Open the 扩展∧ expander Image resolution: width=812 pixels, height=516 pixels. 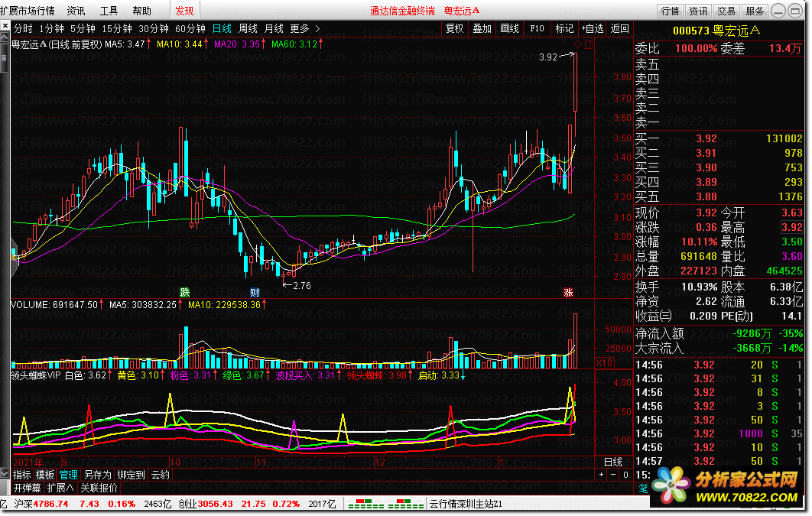tap(60, 488)
